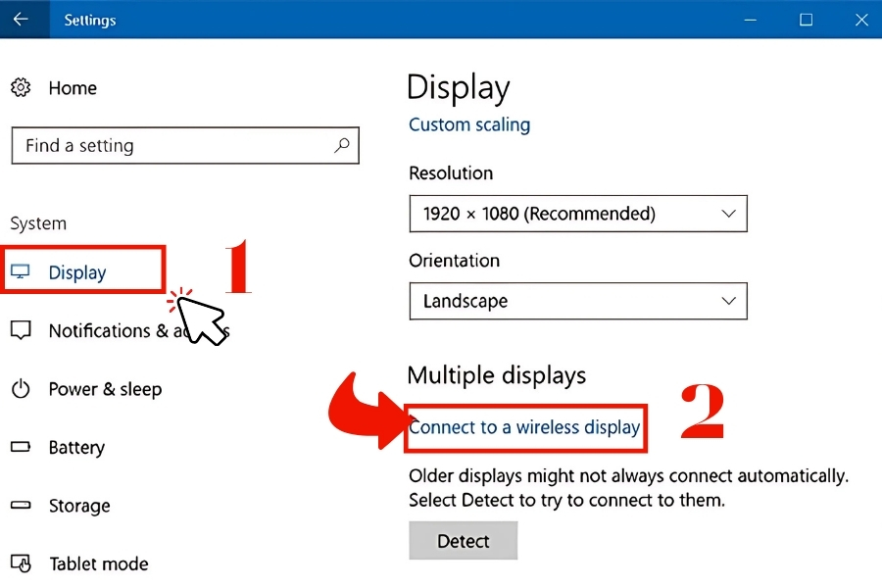This screenshot has height=588, width=882.
Task: Minimize the Settings window
Action: pos(750,20)
